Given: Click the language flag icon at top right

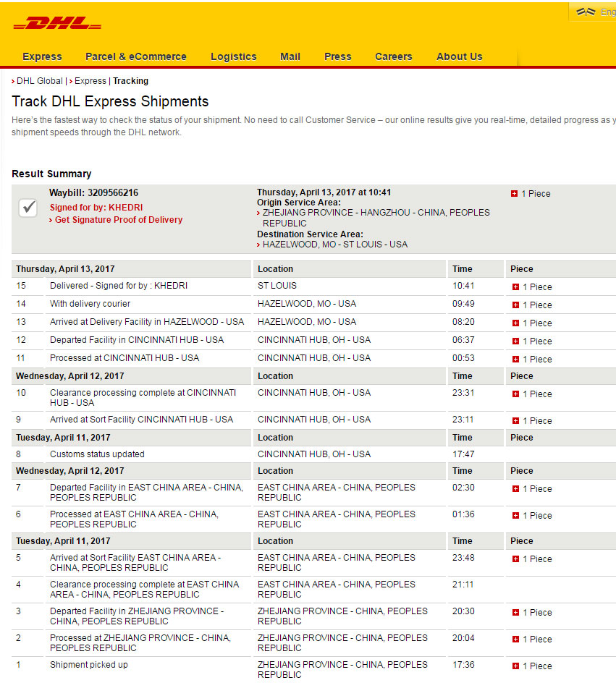Looking at the screenshot, I should [586, 12].
